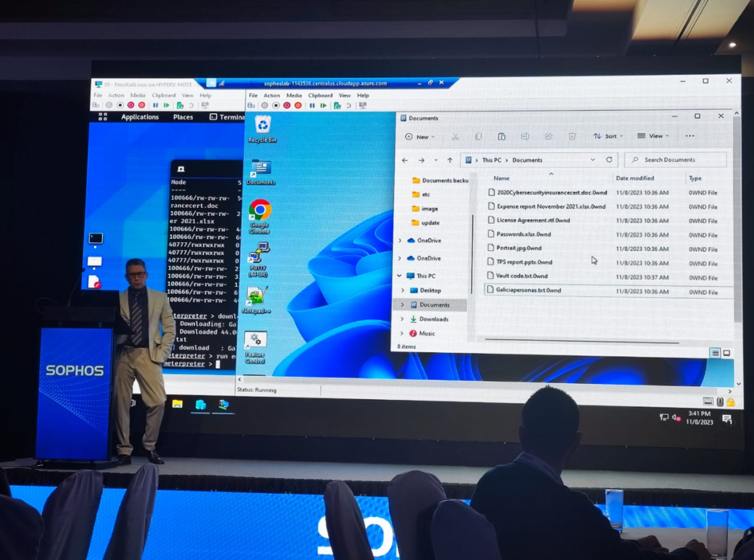Sort by Name column header

click(501, 178)
